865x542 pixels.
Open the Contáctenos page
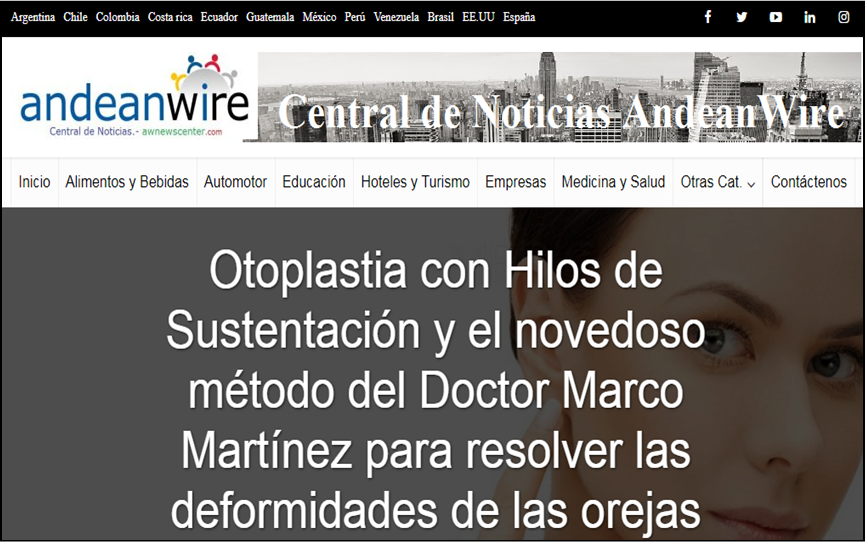click(x=809, y=182)
